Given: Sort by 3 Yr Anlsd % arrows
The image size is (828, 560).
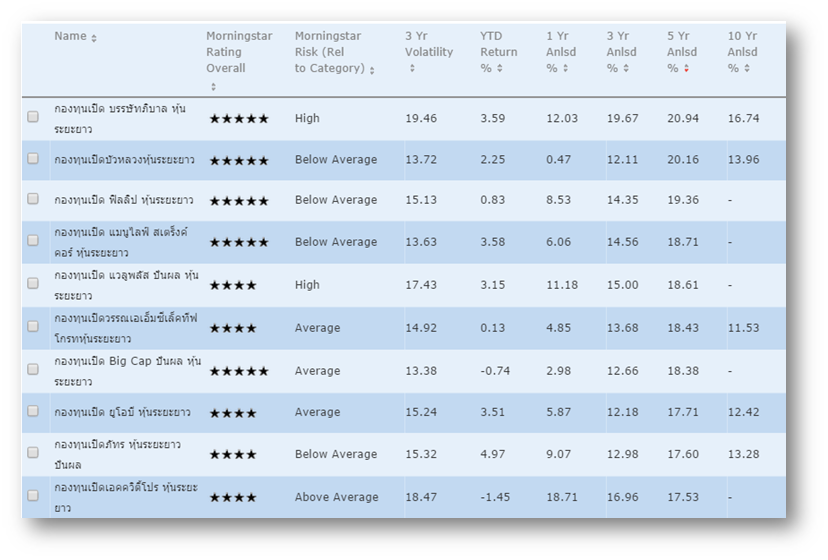Looking at the screenshot, I should [626, 69].
